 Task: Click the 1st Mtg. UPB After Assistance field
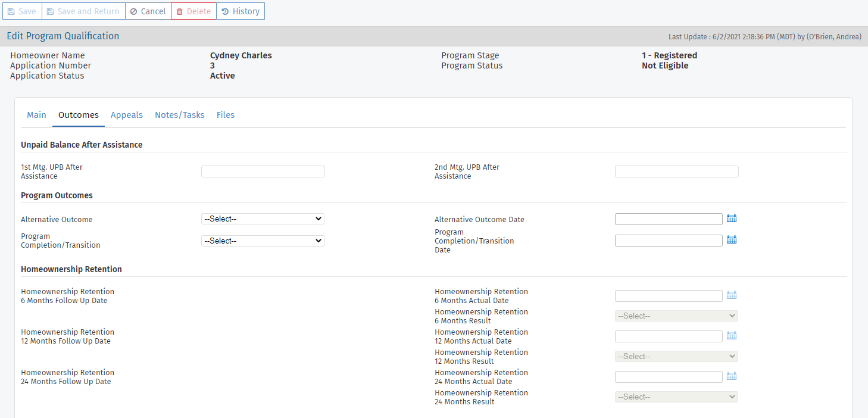[263, 171]
